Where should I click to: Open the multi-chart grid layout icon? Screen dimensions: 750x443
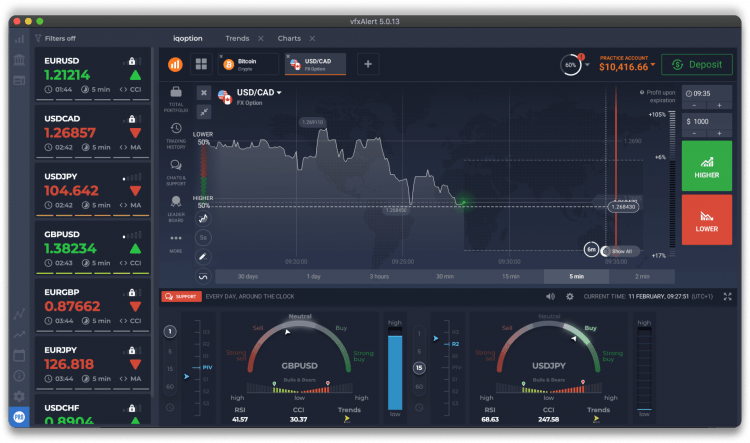point(201,64)
